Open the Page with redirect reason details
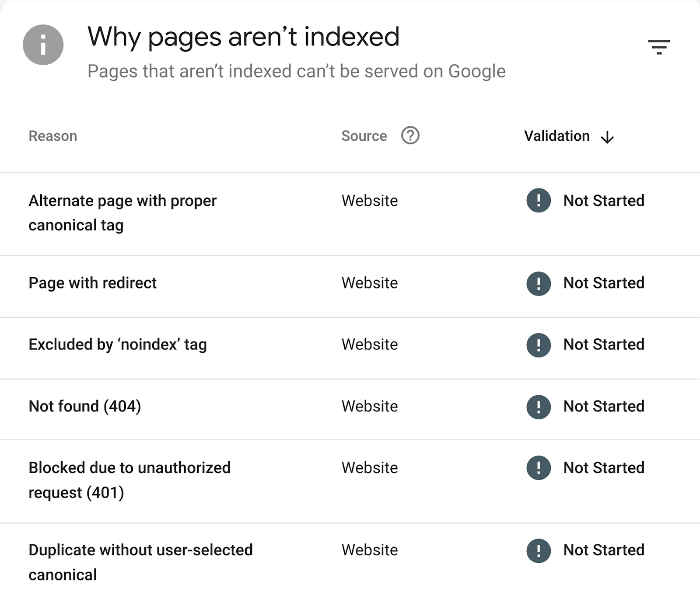Screen dimensions: 700x592 point(92,283)
